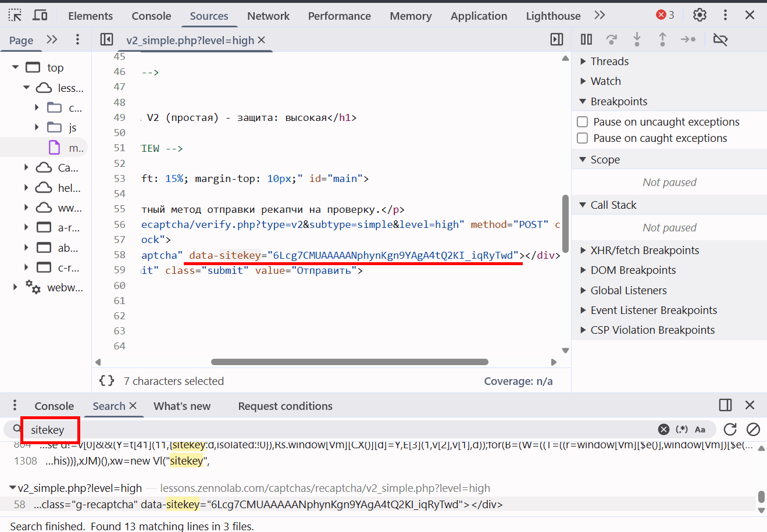Refresh the search results

point(730,429)
